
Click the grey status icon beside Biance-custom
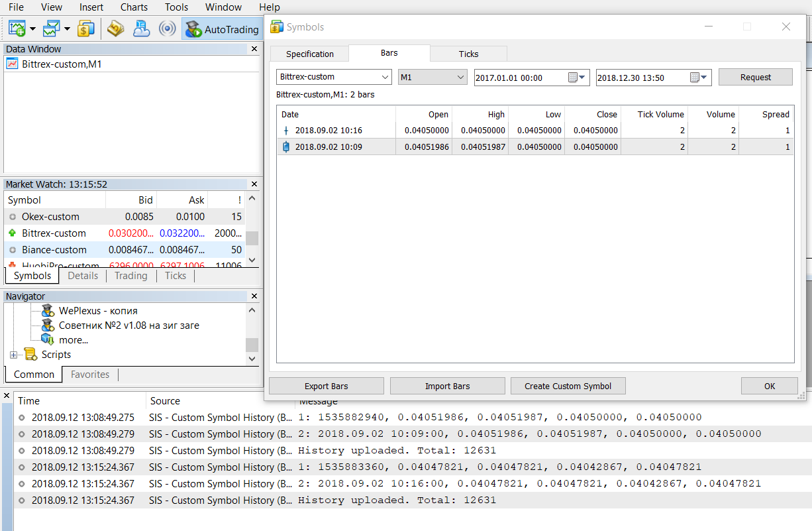point(12,250)
